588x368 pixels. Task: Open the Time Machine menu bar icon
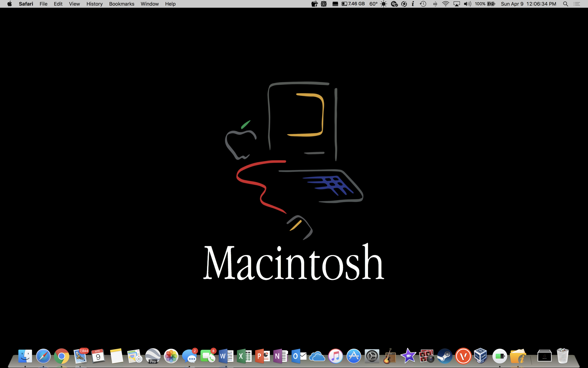pos(423,4)
